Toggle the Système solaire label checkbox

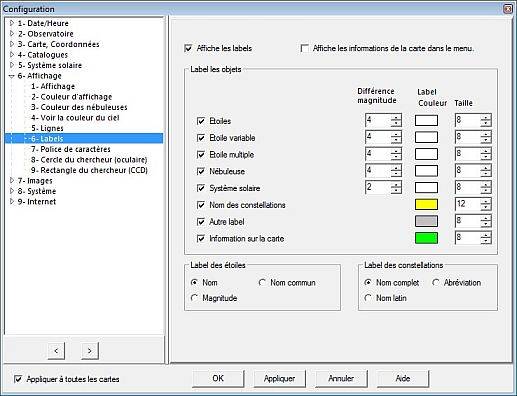point(201,188)
